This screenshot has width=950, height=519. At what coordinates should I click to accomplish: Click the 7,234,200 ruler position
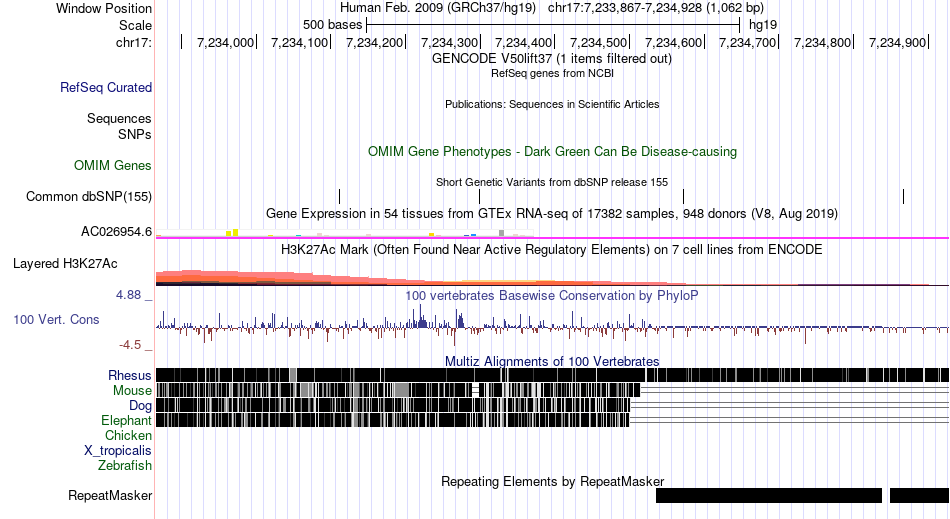tap(374, 42)
